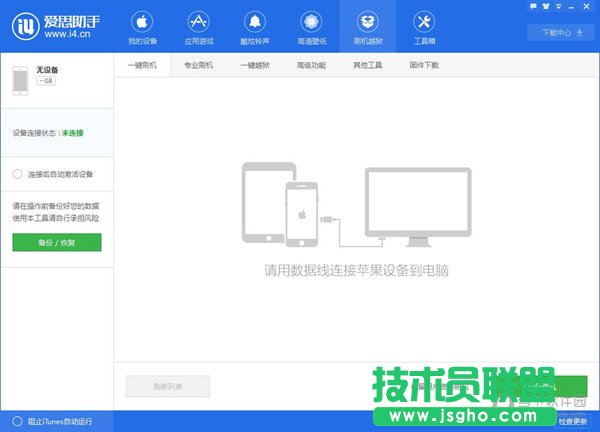Switch to Firmware Download (固件下载) tab

424,65
